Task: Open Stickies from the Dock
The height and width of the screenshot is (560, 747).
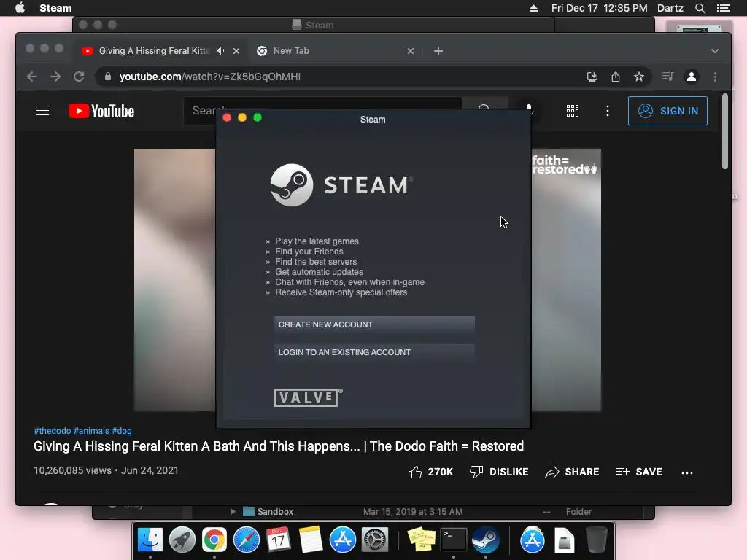Action: 421,540
